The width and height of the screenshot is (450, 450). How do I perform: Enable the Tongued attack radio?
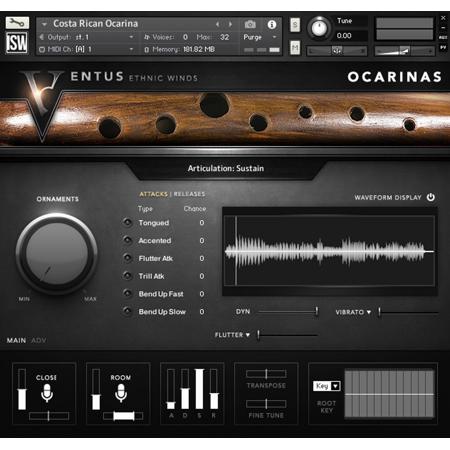point(127,222)
